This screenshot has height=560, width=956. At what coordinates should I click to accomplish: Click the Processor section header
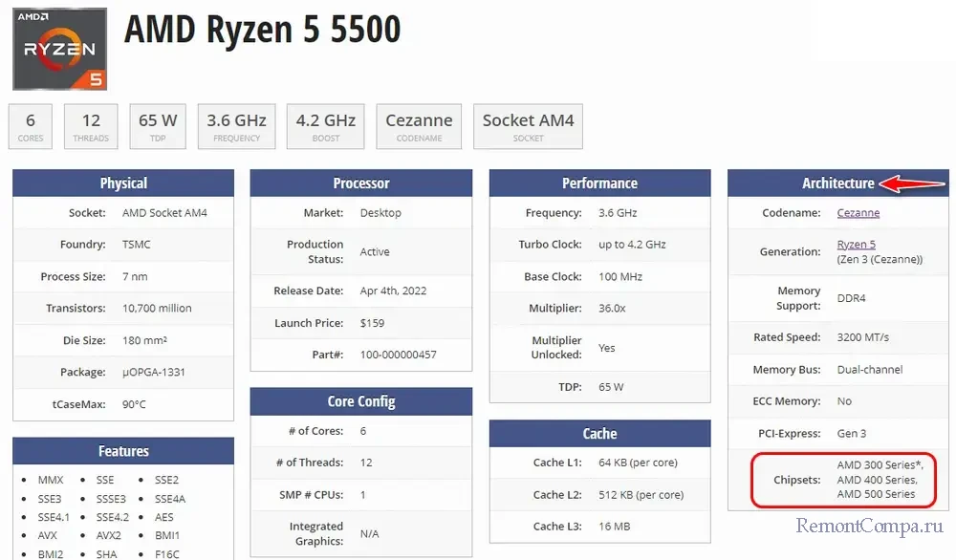[x=360, y=183]
